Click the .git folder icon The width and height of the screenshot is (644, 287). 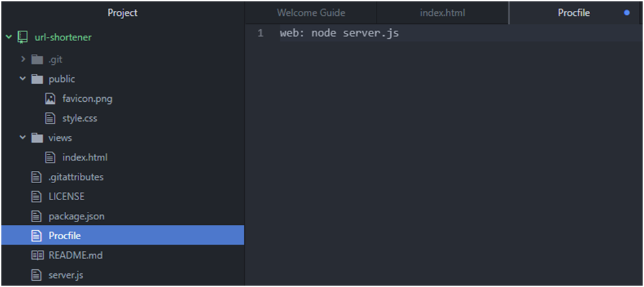38,59
